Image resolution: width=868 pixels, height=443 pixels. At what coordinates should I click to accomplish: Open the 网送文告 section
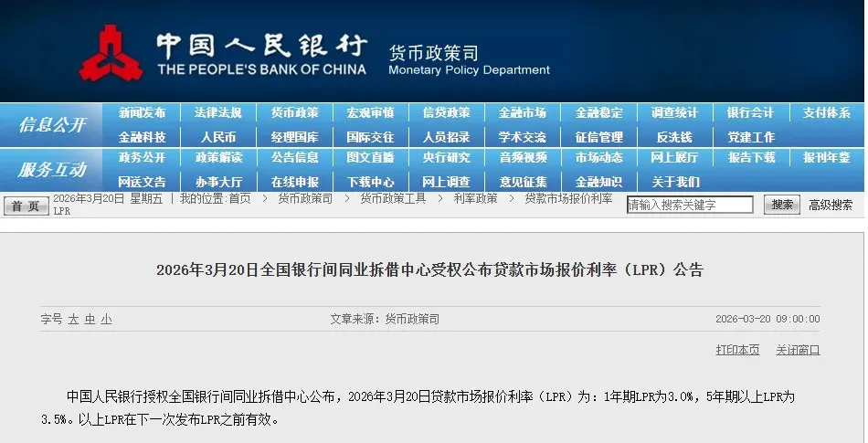(142, 182)
